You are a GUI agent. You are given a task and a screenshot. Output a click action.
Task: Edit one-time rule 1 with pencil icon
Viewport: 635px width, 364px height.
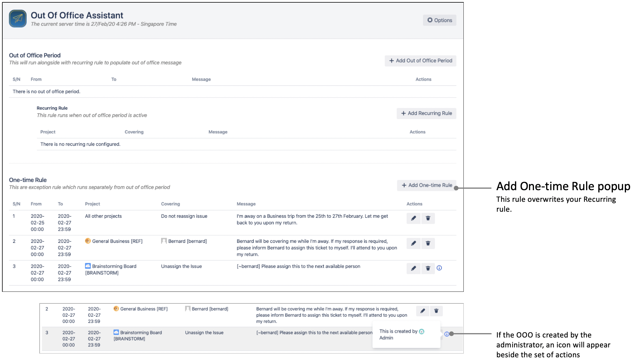click(x=413, y=218)
